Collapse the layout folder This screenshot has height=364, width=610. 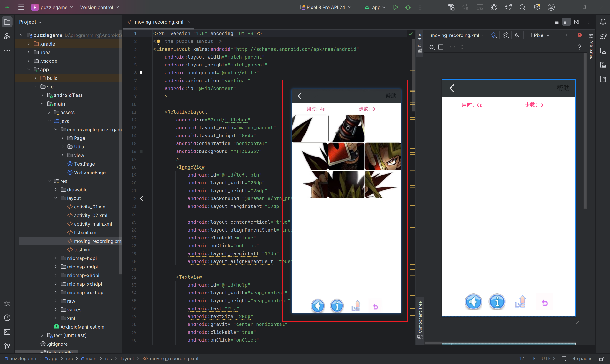click(x=56, y=198)
